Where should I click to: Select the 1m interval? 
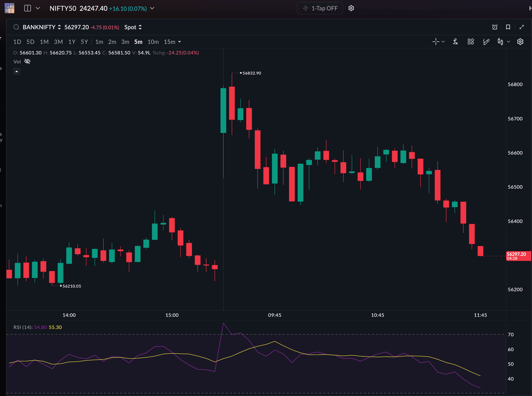point(99,42)
